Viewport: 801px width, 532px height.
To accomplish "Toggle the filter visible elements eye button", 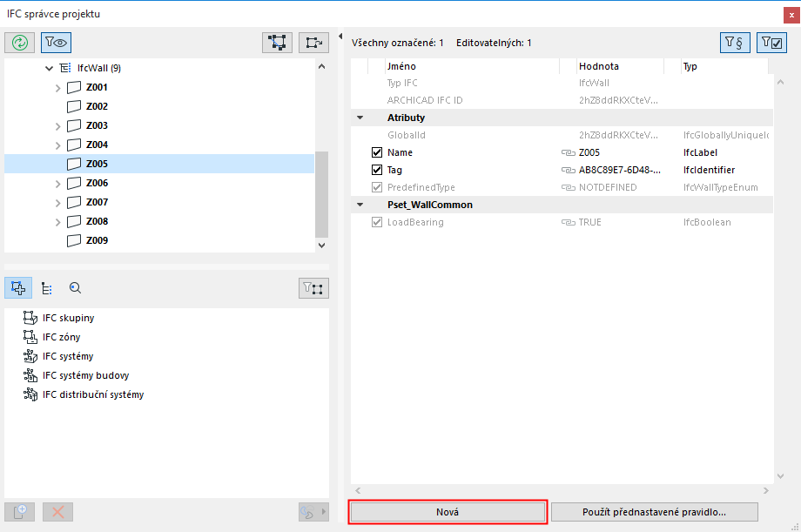I will [57, 43].
